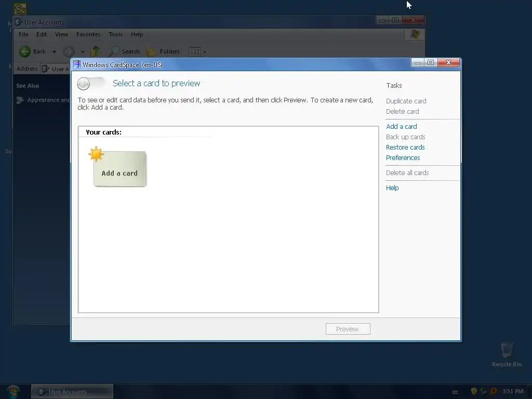Screen dimensions: 532x399
Task: Click the Windows CardSpace title bar icon
Action: (x=77, y=64)
